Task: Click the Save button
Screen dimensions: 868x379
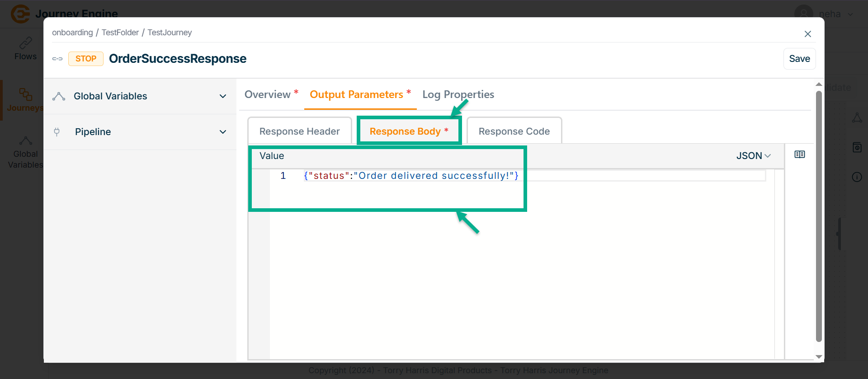Action: [799, 59]
